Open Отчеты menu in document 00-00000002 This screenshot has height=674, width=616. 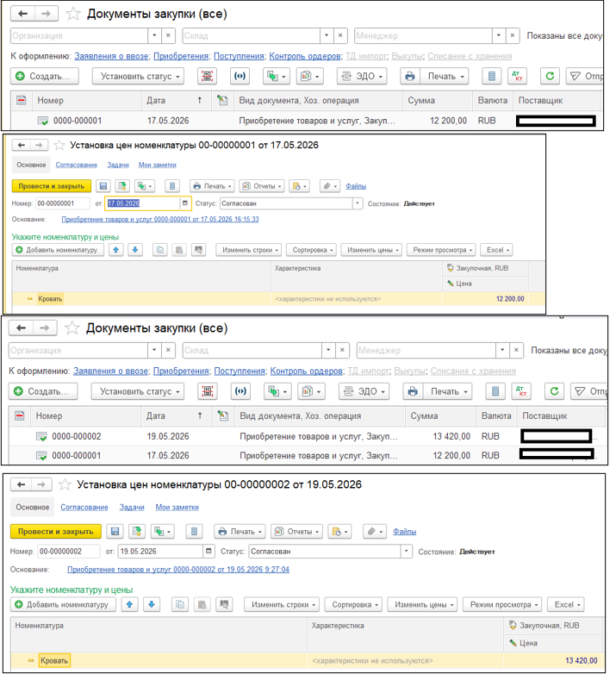(297, 532)
